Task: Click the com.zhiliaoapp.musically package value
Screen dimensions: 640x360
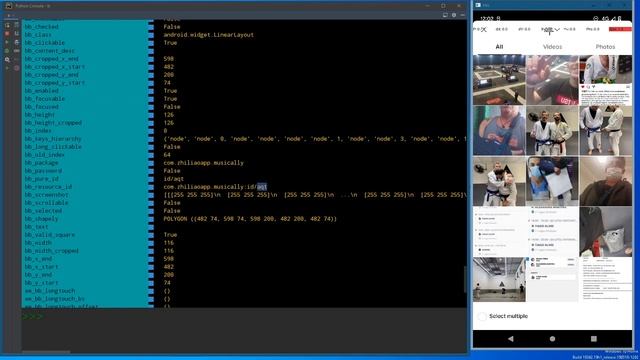Action: tap(203, 163)
